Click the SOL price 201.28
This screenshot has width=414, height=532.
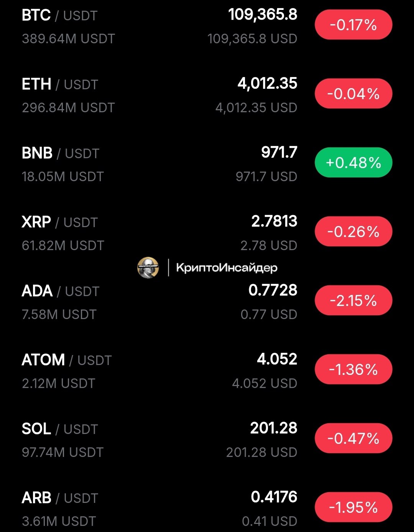[x=273, y=428]
